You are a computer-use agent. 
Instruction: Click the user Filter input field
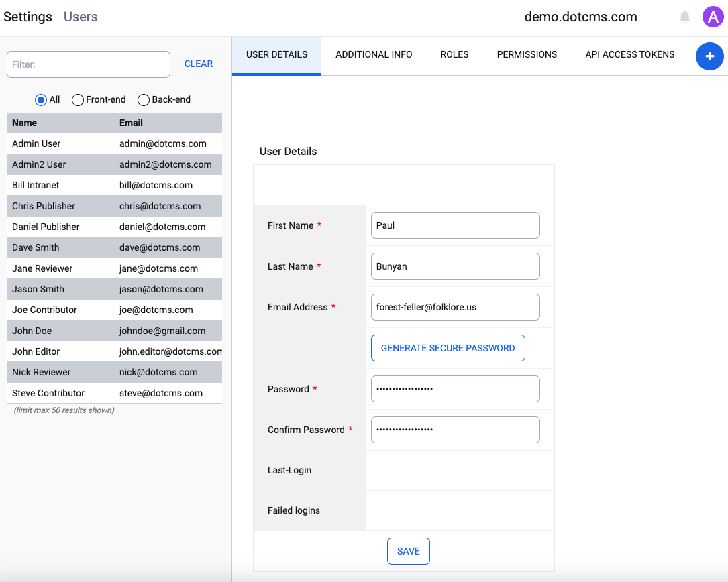point(88,64)
